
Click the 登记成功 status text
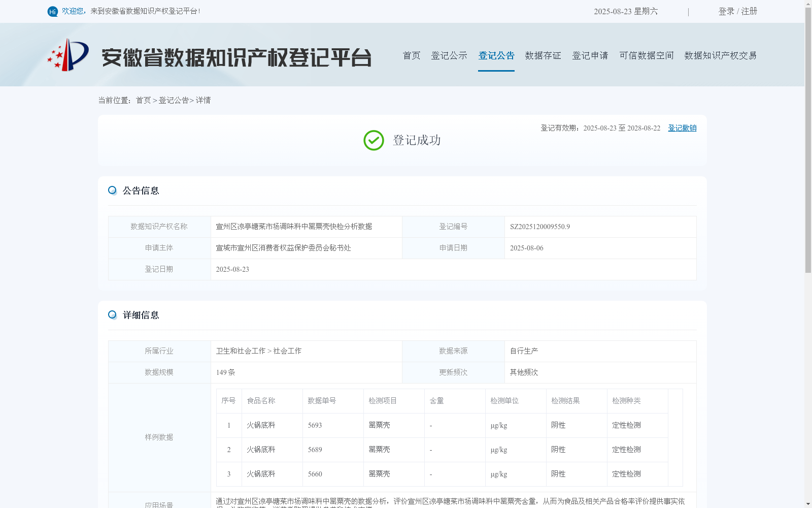(x=417, y=140)
